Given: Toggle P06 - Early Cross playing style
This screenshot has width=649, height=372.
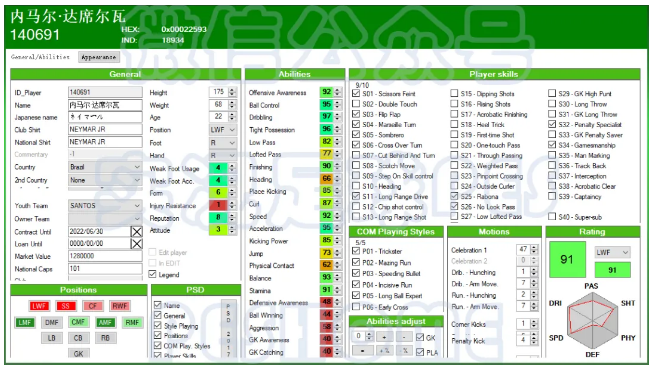Looking at the screenshot, I should coord(356,307).
